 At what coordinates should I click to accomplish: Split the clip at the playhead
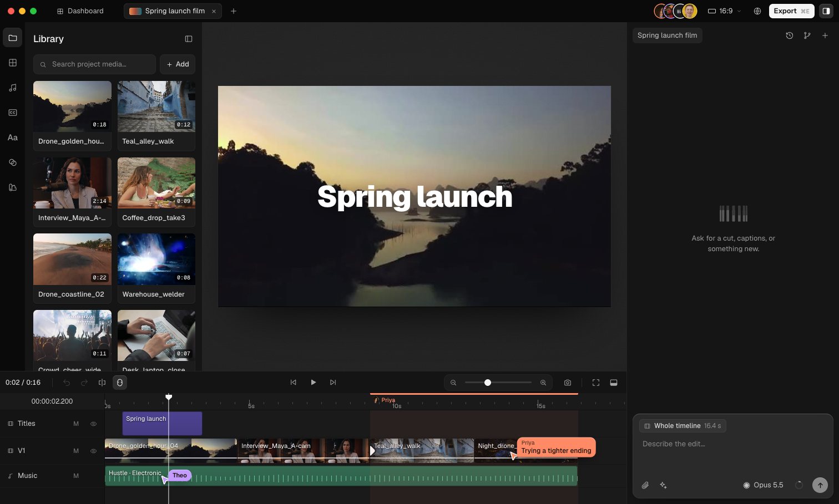(102, 383)
